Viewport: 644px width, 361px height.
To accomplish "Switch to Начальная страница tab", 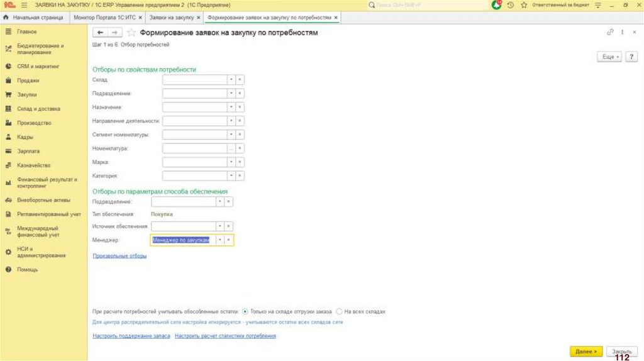I will [33, 18].
